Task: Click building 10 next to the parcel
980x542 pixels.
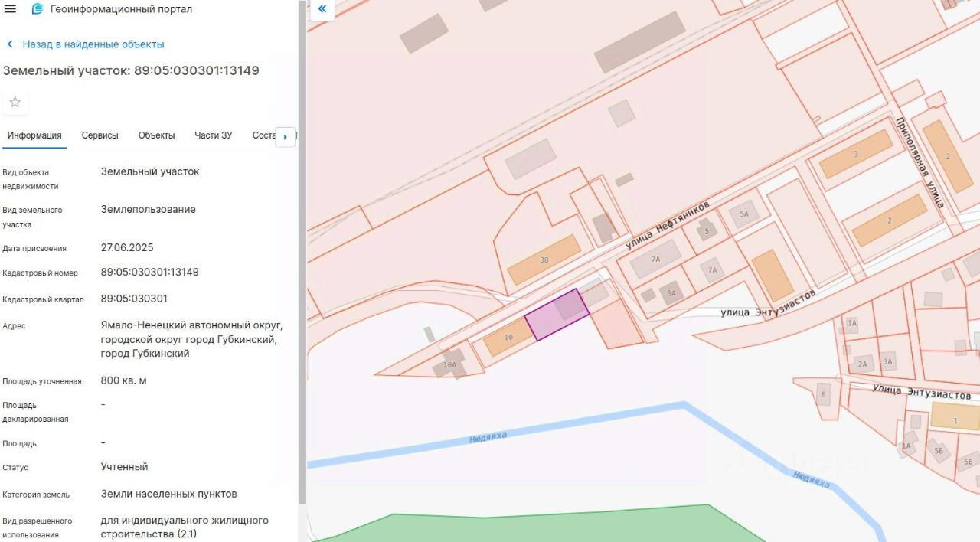Action: (508, 337)
